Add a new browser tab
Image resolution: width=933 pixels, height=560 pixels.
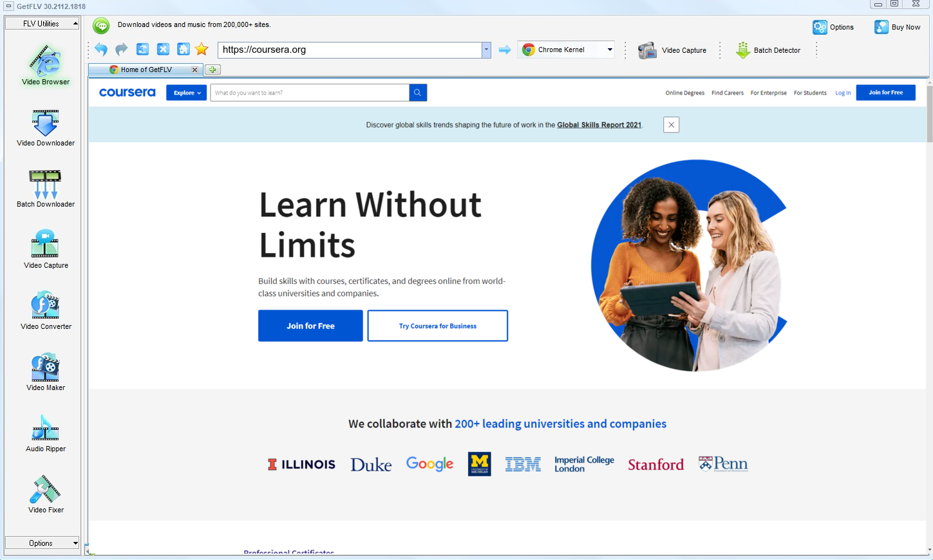212,70
